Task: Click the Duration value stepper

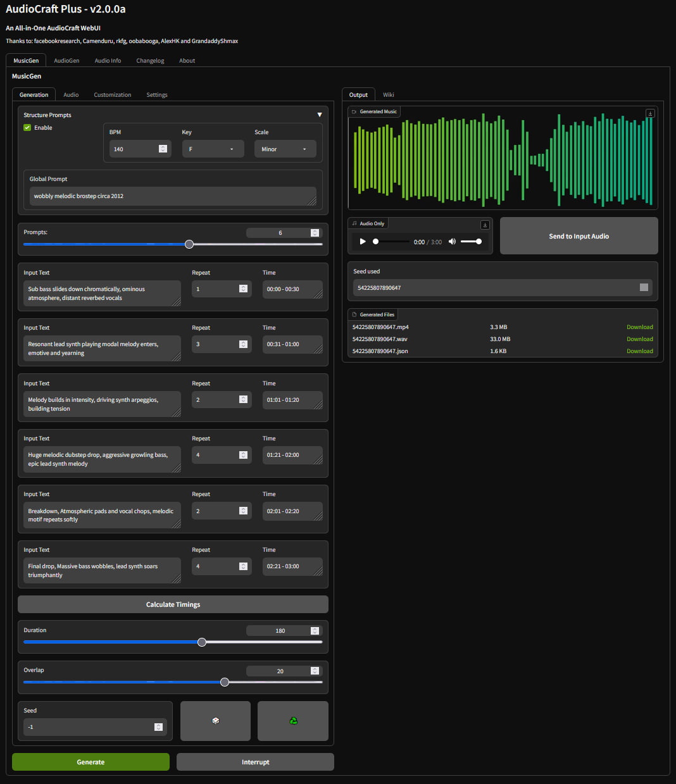Action: (x=315, y=631)
